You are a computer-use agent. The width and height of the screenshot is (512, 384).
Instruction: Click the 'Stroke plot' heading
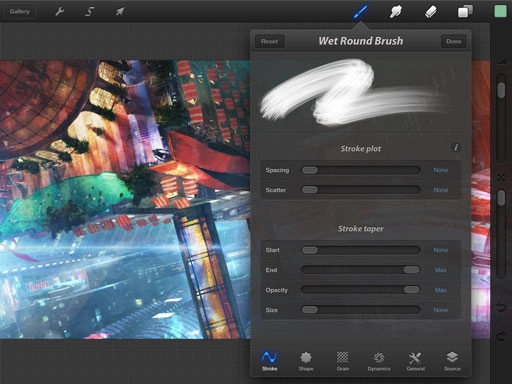tap(361, 149)
